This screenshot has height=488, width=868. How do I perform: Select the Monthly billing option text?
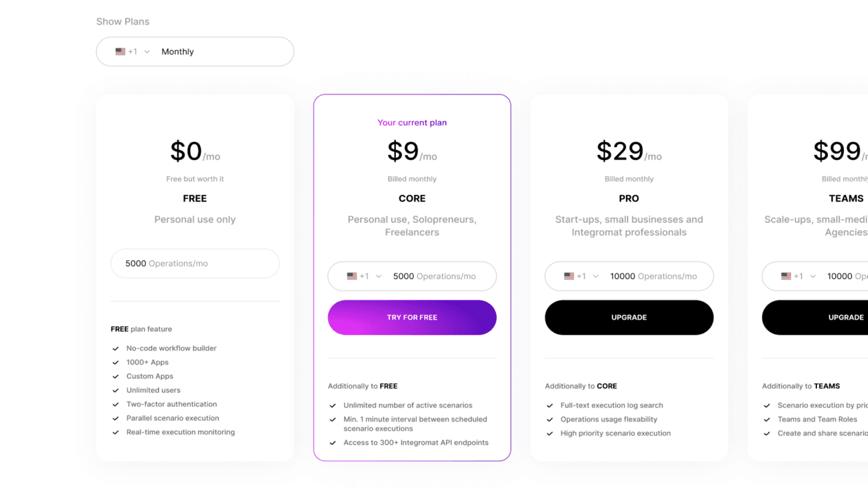click(x=178, y=51)
